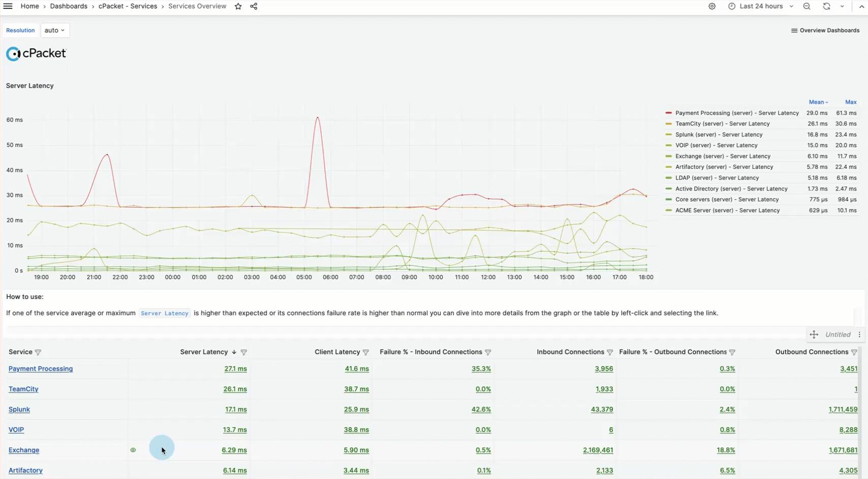The width and height of the screenshot is (868, 479).
Task: Filter Failure % Outbound Connections column
Action: tap(732, 352)
